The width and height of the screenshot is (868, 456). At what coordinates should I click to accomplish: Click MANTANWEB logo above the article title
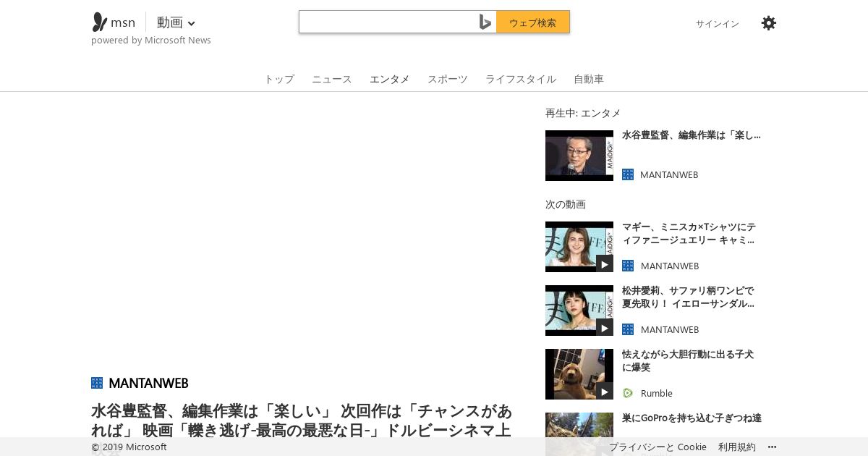97,383
